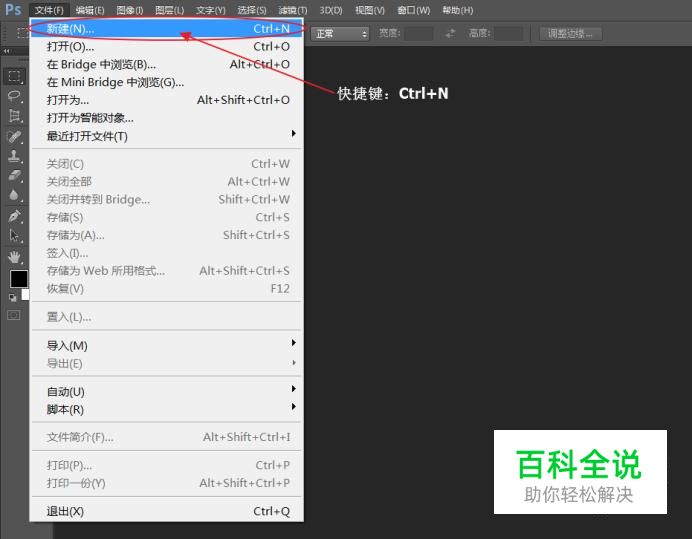Select the Blur drop tool
Image resolution: width=692 pixels, height=539 pixels.
[x=14, y=195]
